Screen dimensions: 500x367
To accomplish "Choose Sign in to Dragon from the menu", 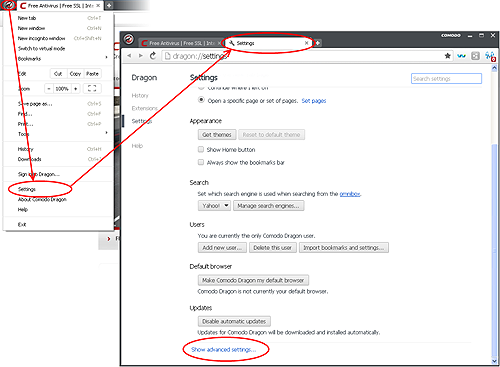I will (x=58, y=174).
